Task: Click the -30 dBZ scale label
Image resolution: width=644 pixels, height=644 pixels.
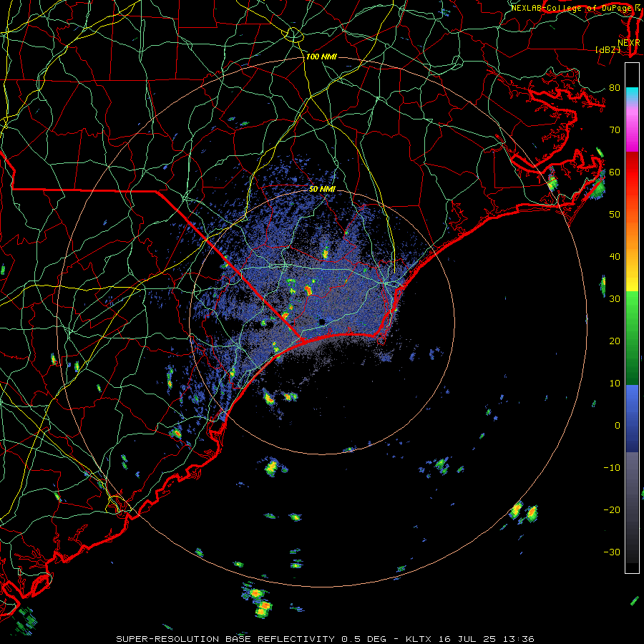Action: pyautogui.click(x=612, y=552)
